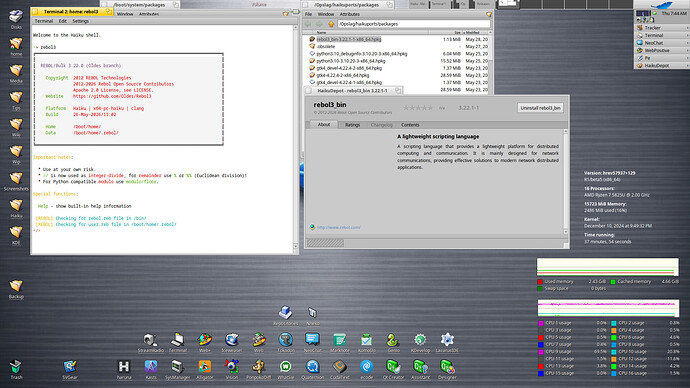This screenshot has height=388, width=690.
Task: Launch the Quaternion chat icon
Action: pos(312,366)
